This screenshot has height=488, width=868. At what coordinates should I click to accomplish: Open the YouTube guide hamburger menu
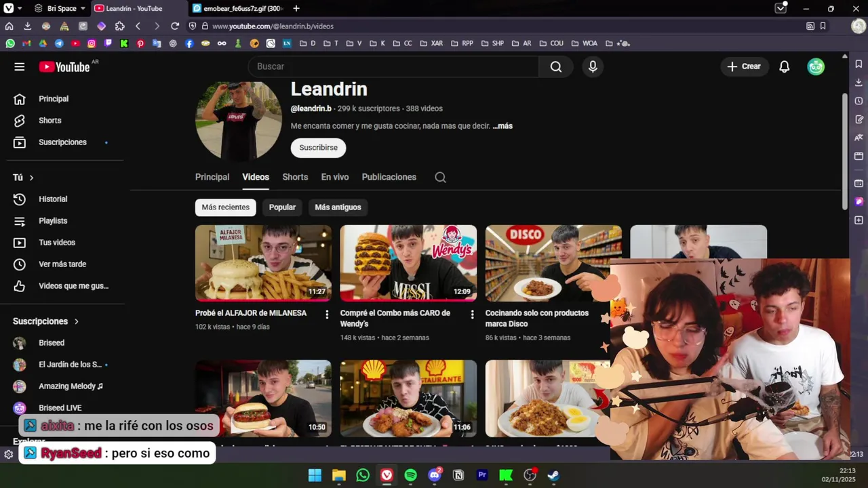pos(19,66)
